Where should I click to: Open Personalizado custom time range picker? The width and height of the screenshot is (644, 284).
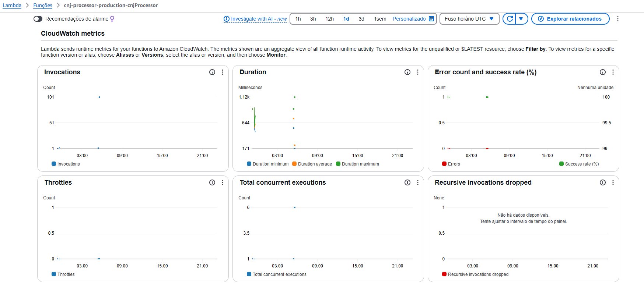click(413, 19)
